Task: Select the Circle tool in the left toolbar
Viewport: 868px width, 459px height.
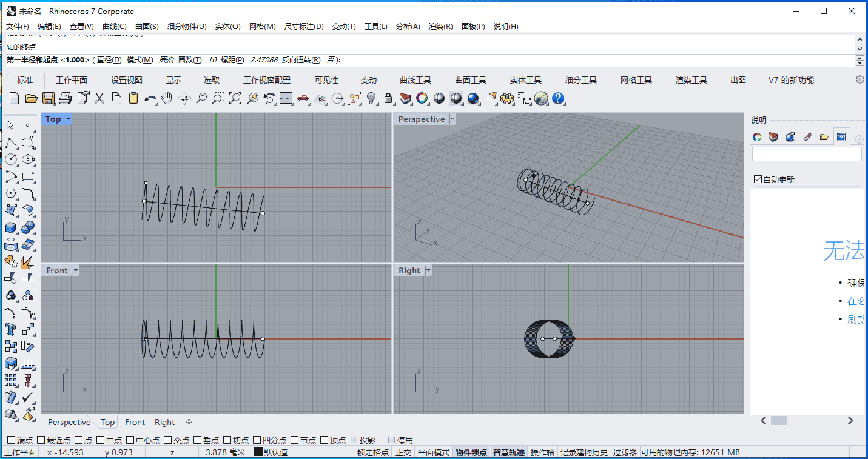Action: (10, 159)
